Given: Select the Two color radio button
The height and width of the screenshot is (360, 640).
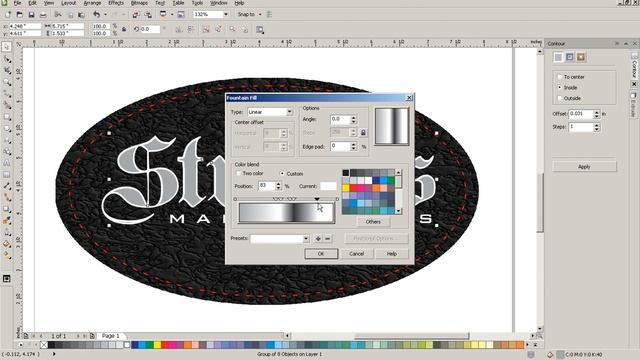Looking at the screenshot, I should (x=238, y=173).
